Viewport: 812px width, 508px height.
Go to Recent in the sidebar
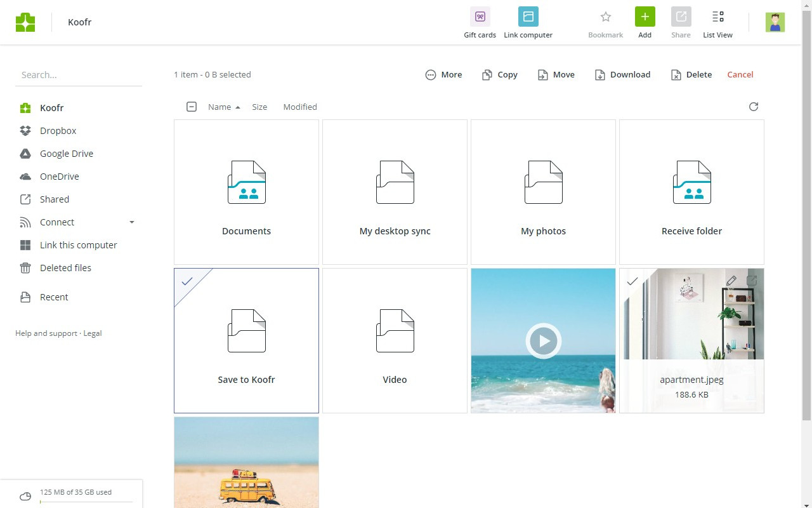(54, 297)
